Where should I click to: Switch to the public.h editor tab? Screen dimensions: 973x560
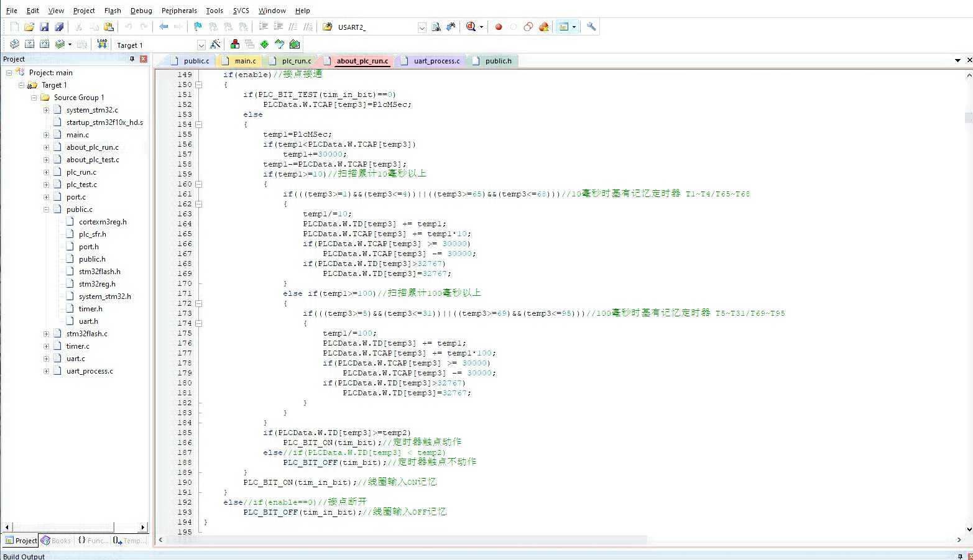492,60
